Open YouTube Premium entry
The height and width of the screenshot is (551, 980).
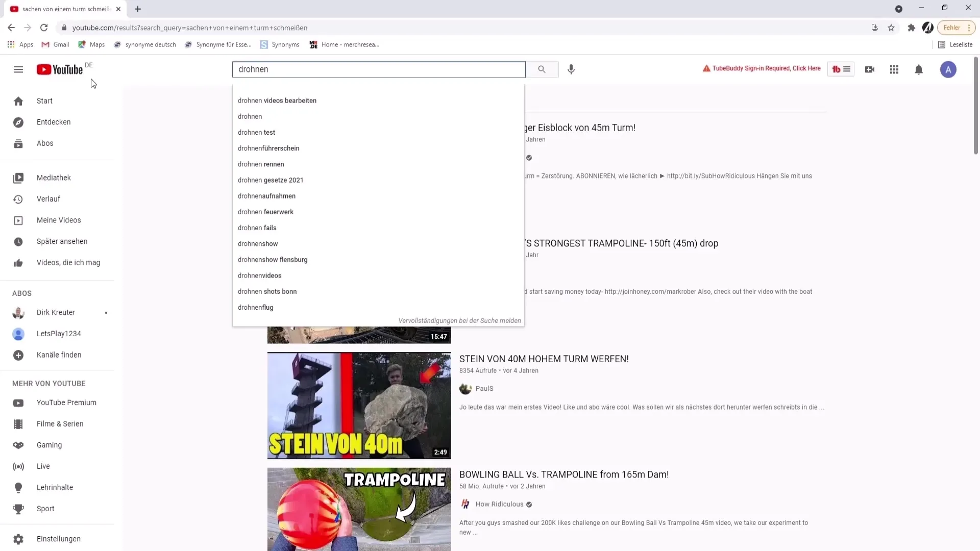[x=57, y=403]
